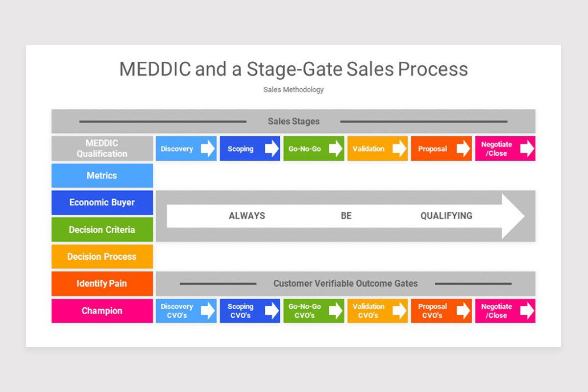
Task: Click the Sales Stages header bar
Action: coord(294,121)
